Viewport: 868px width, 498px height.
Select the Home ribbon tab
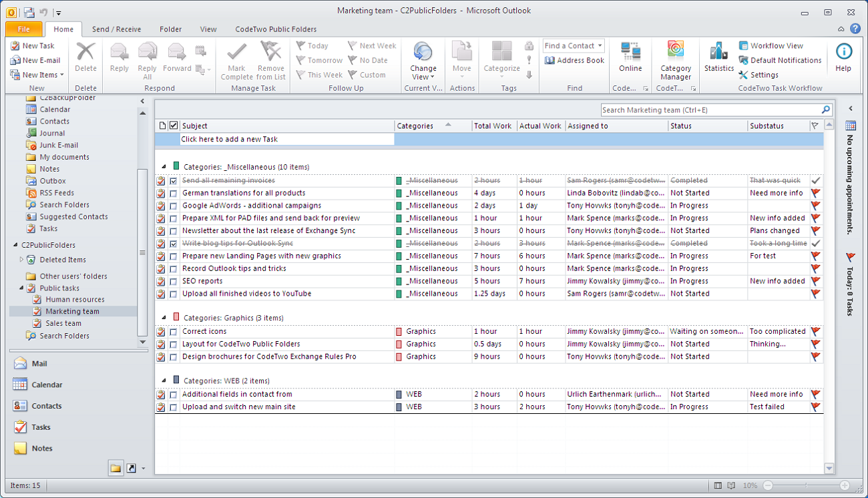click(x=63, y=29)
